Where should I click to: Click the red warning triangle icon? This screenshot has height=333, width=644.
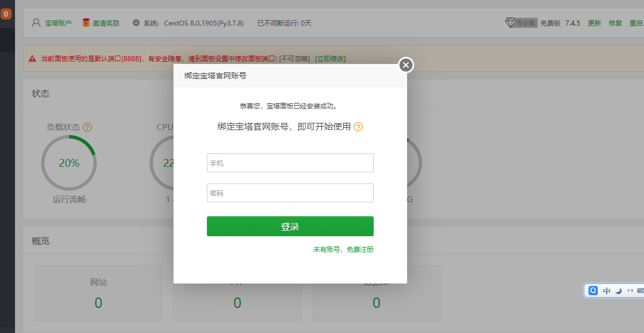tap(32, 59)
